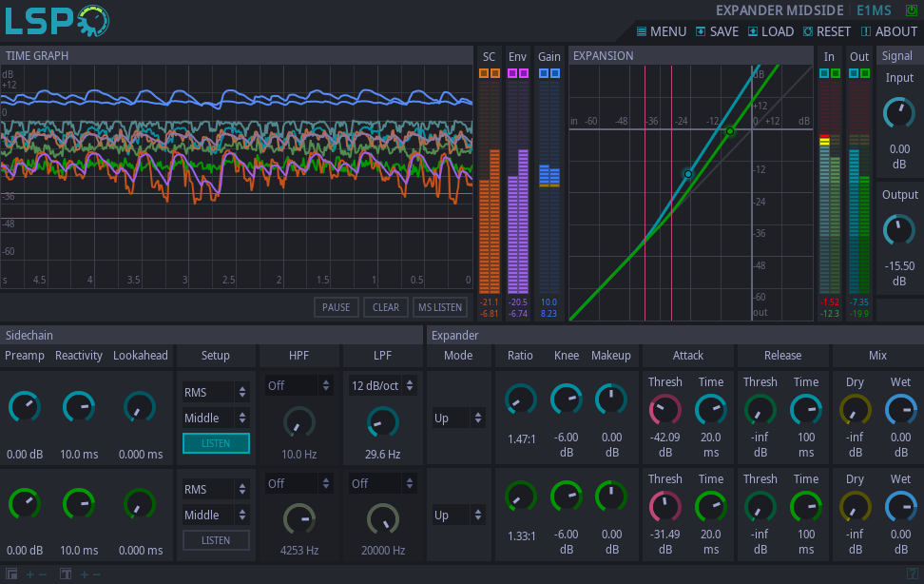Toggle the green In meter square
Screen dimensions: 924x584
pos(835,73)
